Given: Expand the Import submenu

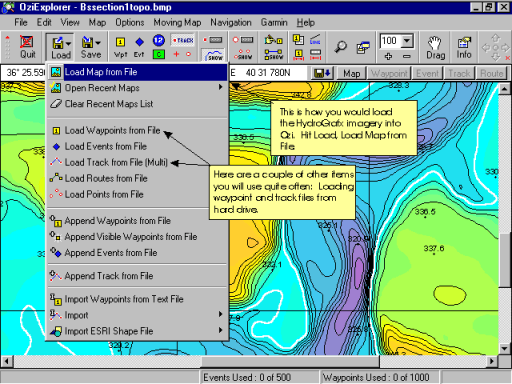Looking at the screenshot, I should [138, 315].
